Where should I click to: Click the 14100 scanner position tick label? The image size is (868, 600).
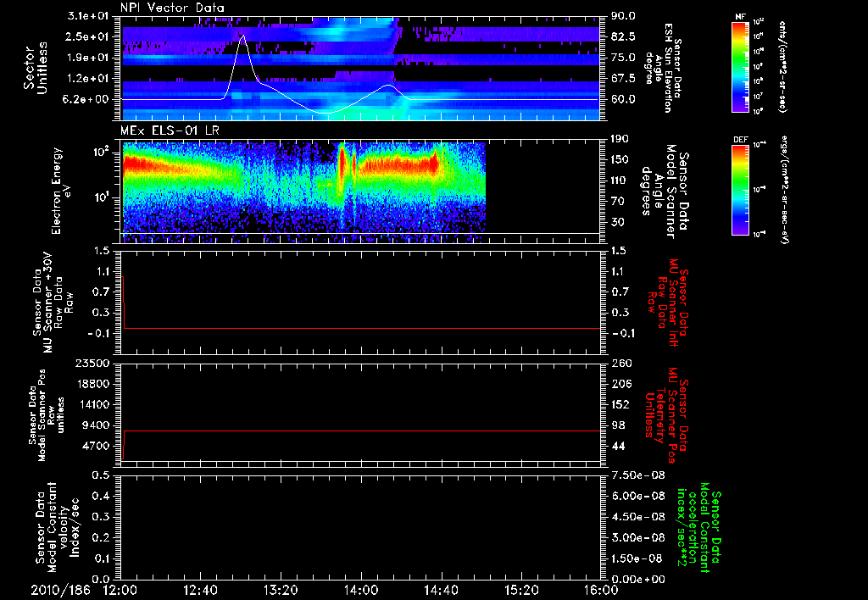pyautogui.click(x=92, y=404)
